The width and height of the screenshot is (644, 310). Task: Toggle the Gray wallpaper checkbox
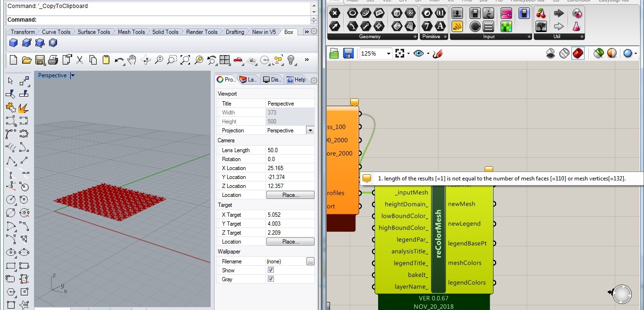[271, 279]
